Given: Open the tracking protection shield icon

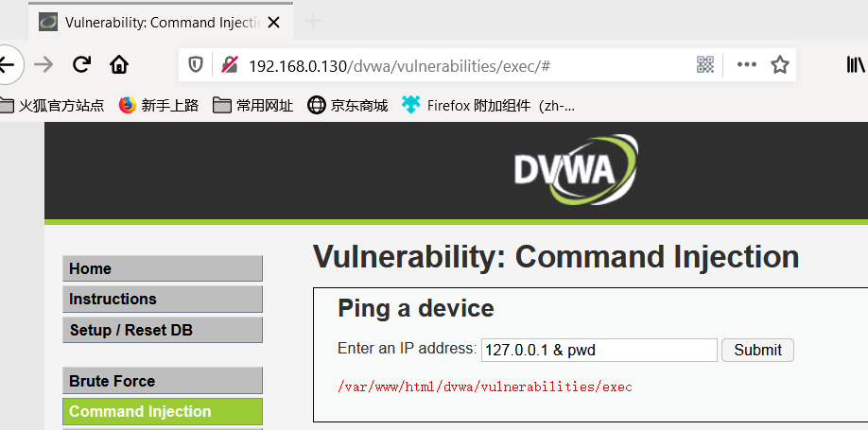Looking at the screenshot, I should tap(196, 65).
